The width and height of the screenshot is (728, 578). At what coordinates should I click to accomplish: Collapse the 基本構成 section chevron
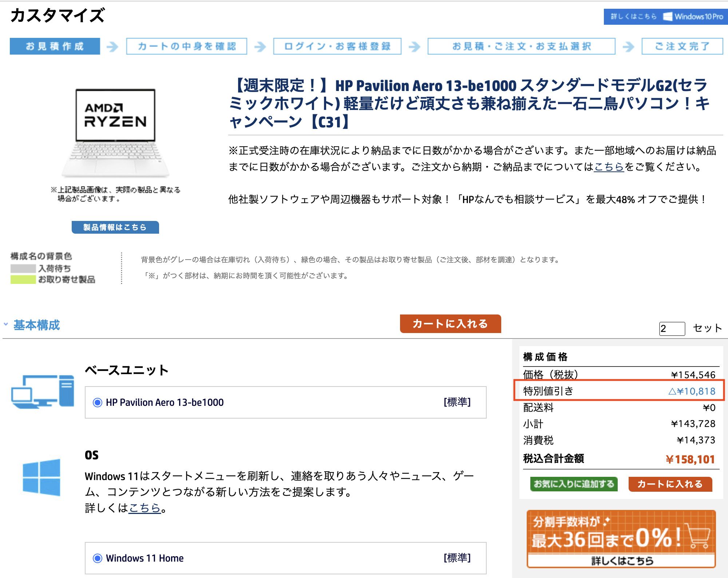pyautogui.click(x=6, y=324)
